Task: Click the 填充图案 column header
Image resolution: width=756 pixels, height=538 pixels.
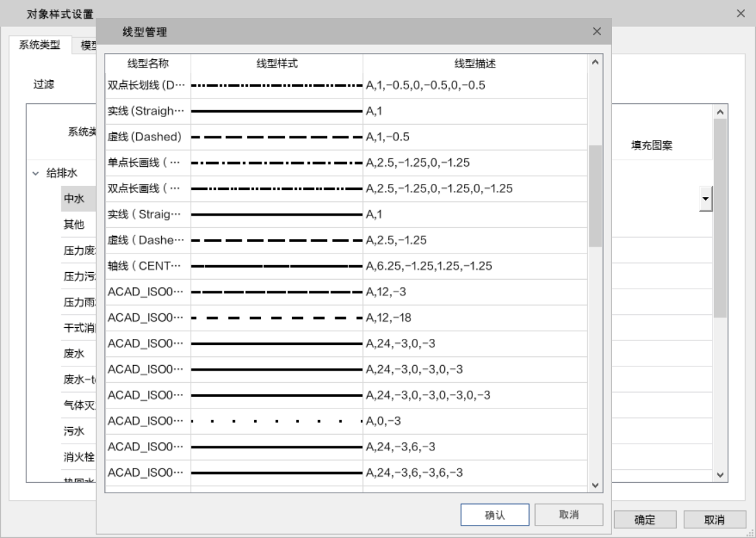Action: coord(652,145)
